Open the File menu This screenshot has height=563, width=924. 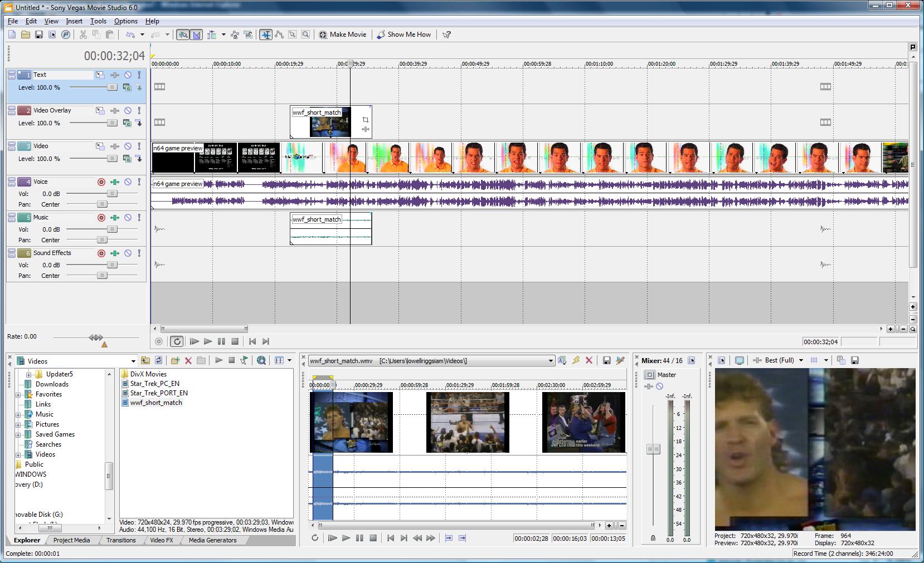click(x=13, y=21)
